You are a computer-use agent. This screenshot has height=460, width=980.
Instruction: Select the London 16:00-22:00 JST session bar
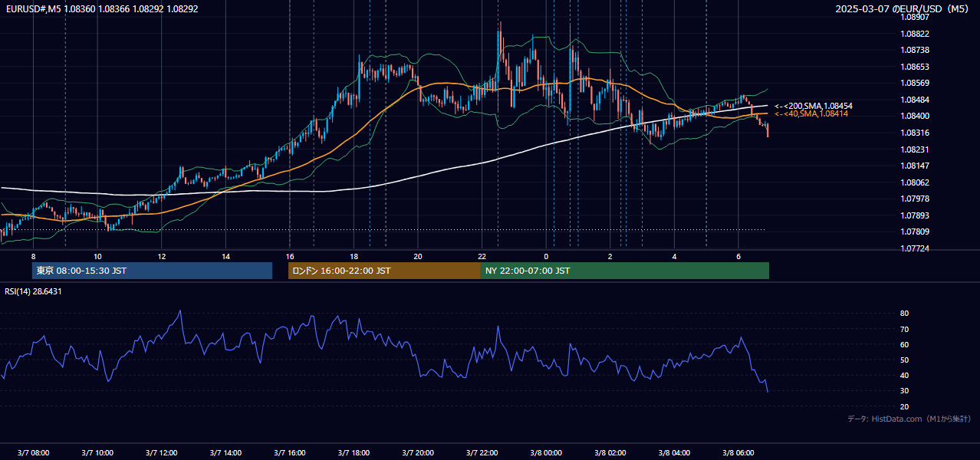(x=384, y=271)
